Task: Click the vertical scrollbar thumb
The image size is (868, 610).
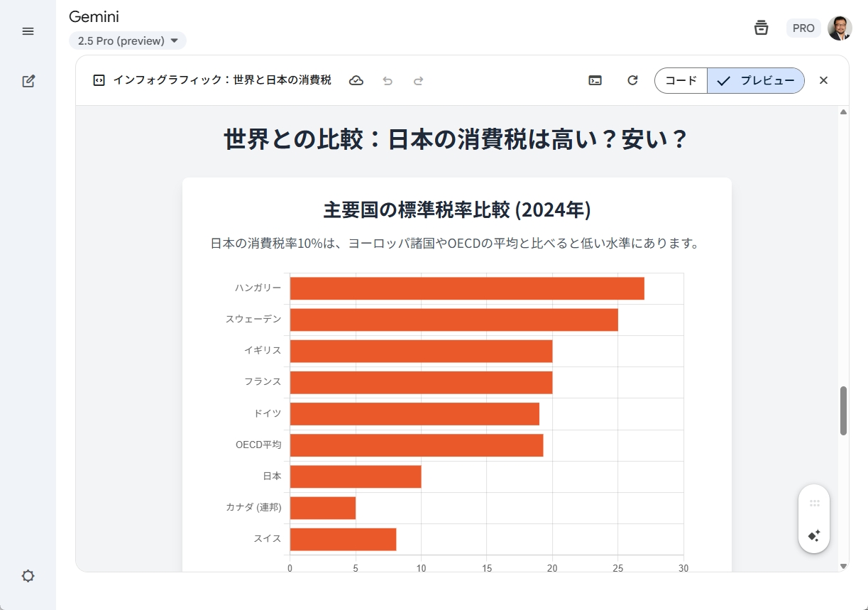Action: coord(843,410)
